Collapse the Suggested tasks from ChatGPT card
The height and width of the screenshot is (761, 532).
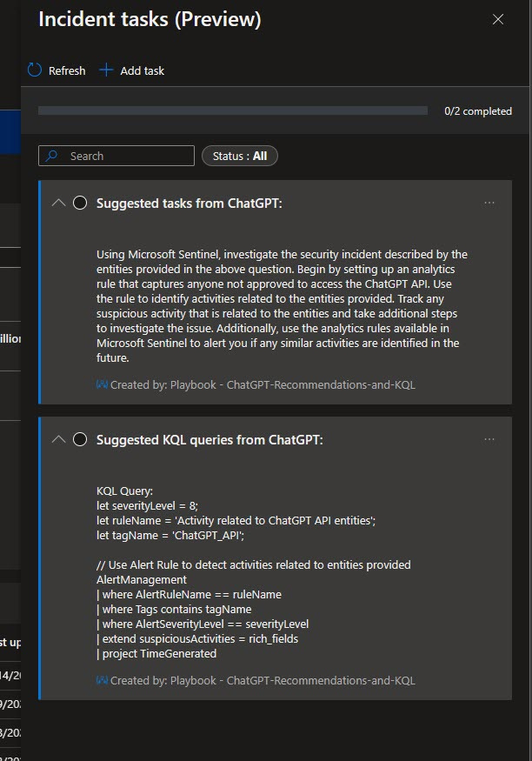coord(59,203)
